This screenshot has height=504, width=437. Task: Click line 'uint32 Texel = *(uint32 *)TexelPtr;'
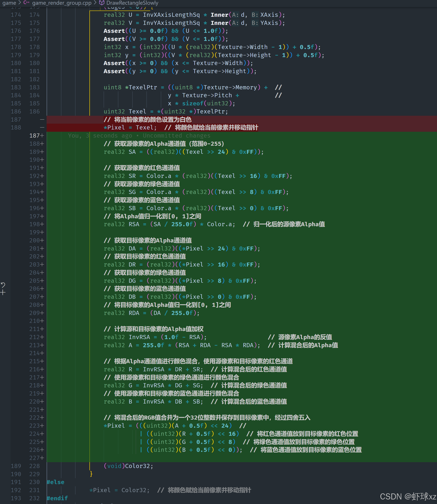tap(166, 111)
